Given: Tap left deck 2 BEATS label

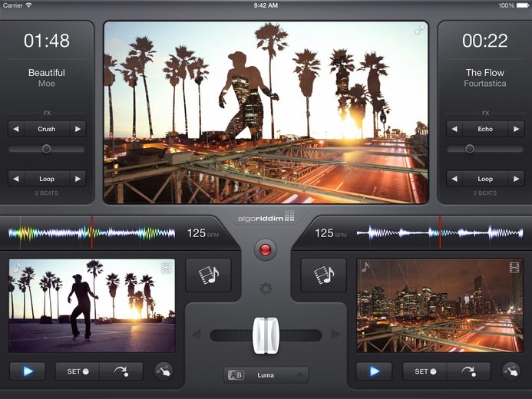Looking at the screenshot, I should [x=47, y=193].
